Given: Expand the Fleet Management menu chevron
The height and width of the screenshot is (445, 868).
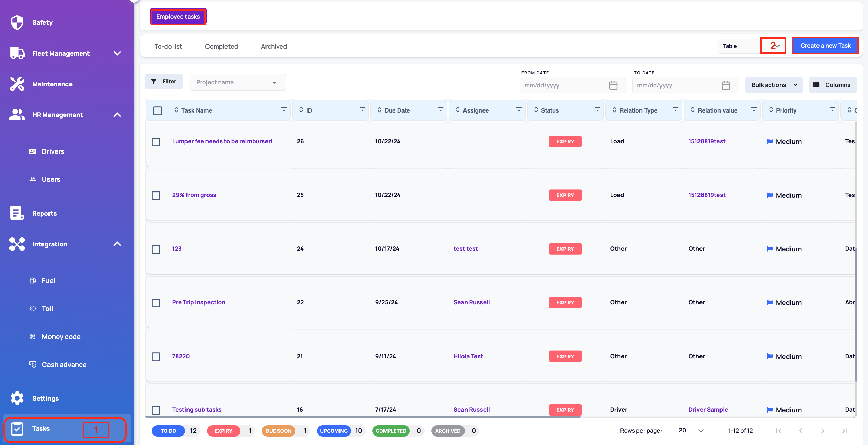Looking at the screenshot, I should [x=117, y=53].
